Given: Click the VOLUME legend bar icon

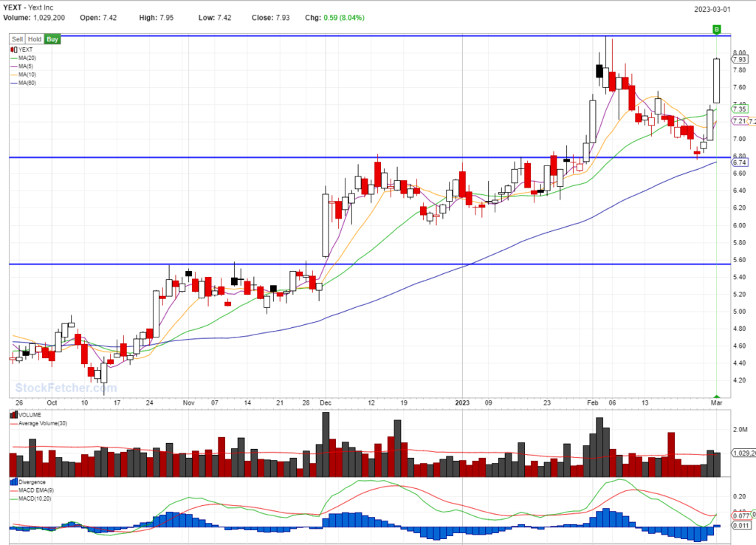Looking at the screenshot, I should click(13, 415).
